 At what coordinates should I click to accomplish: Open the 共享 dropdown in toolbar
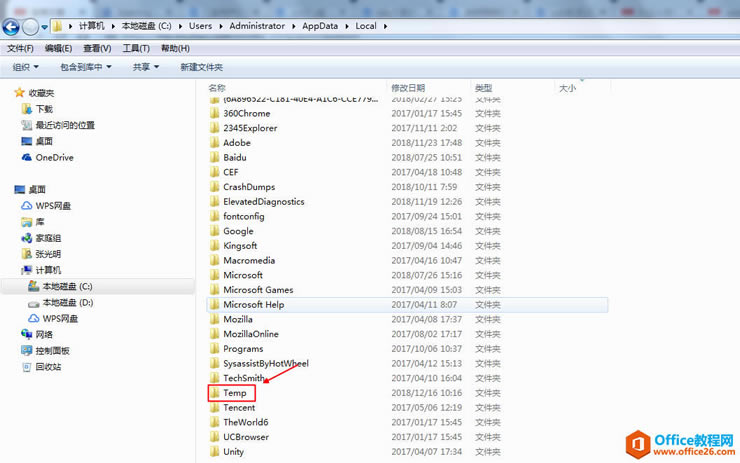coord(146,67)
